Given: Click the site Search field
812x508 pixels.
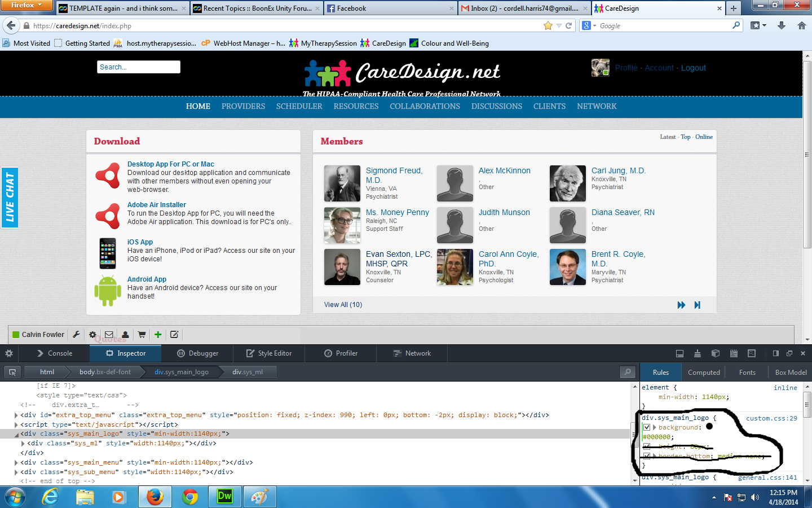Looking at the screenshot, I should pyautogui.click(x=139, y=67).
